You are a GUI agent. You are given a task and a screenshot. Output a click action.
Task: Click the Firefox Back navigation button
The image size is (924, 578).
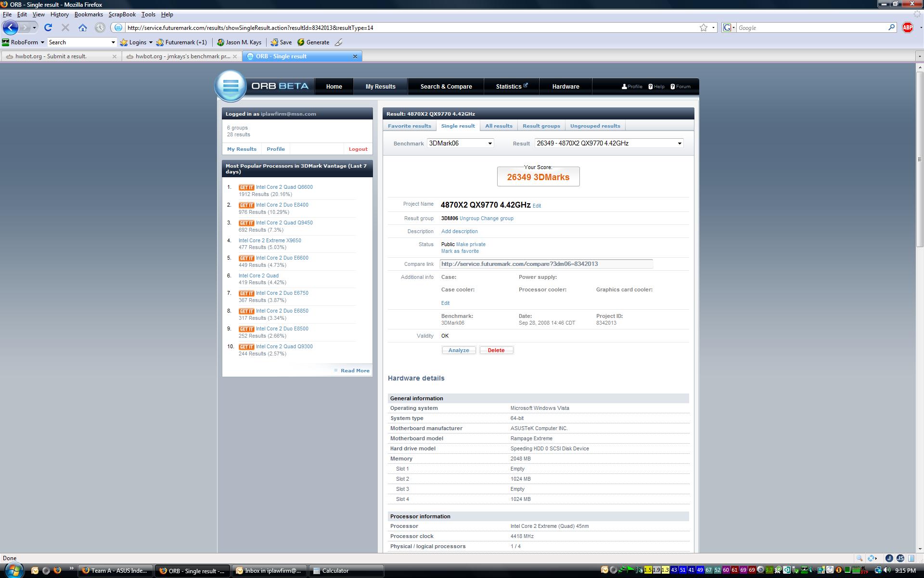pyautogui.click(x=11, y=27)
